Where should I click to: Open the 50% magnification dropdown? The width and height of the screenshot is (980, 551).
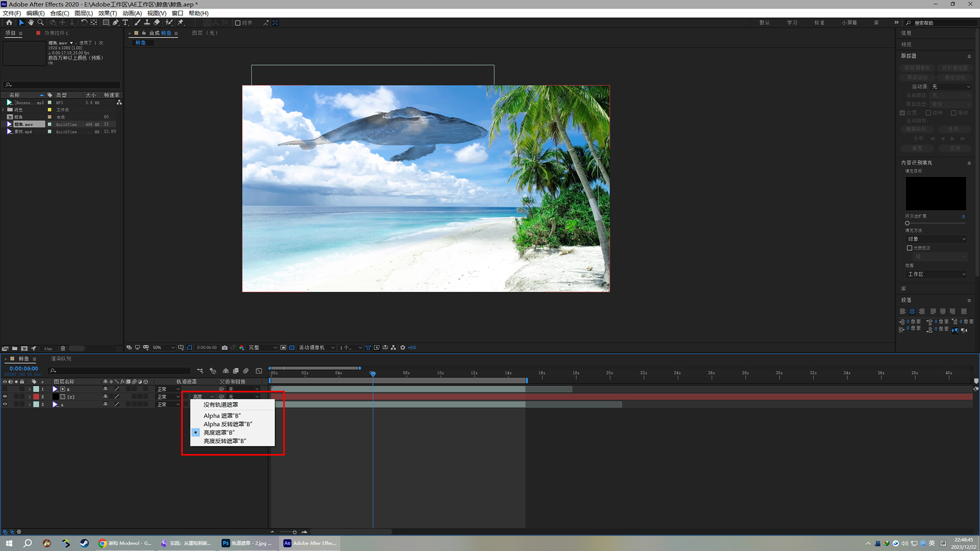[163, 347]
